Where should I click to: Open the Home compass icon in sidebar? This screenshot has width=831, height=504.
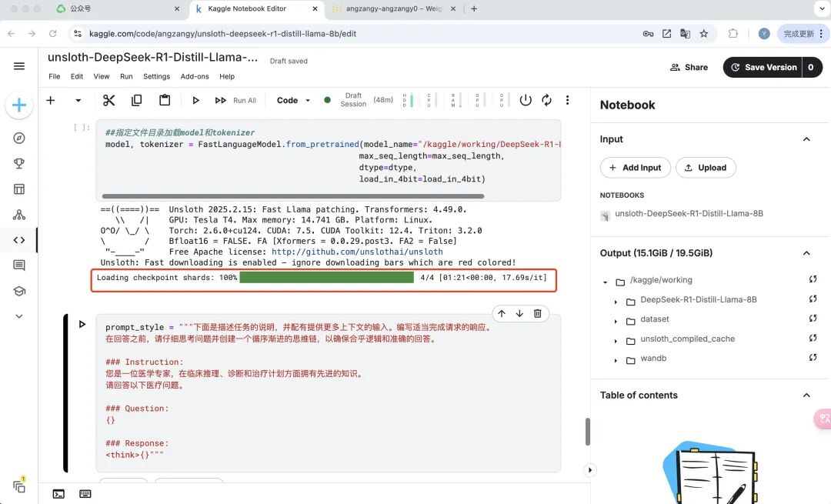19,139
